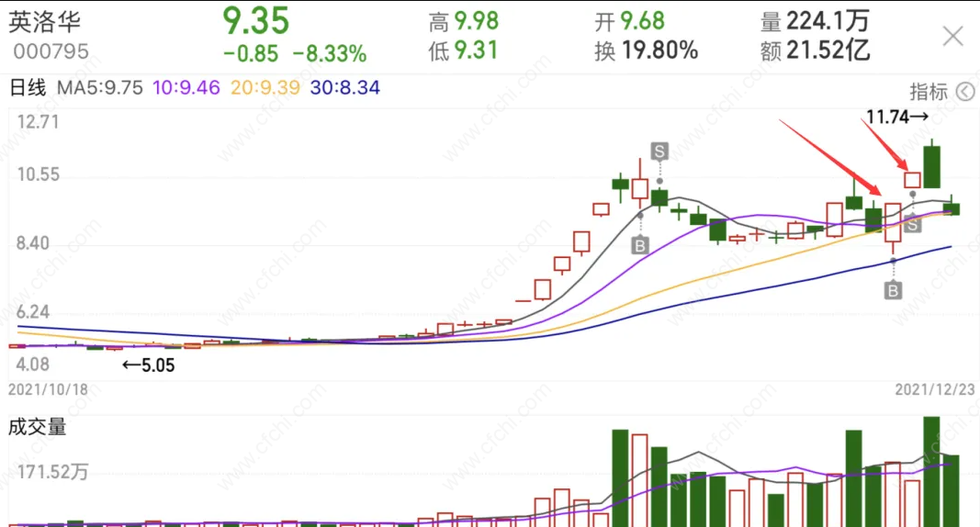
Task: Open the 指标 indicators label
Action: (x=929, y=92)
